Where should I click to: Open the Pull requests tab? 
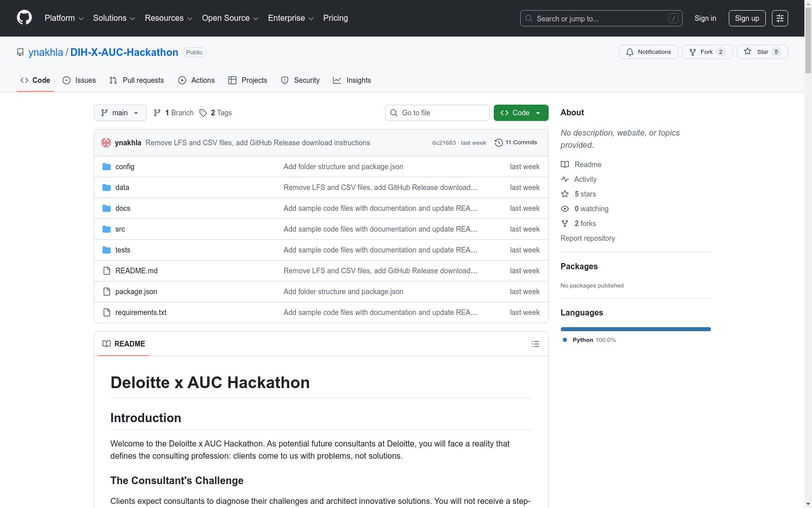pos(137,80)
